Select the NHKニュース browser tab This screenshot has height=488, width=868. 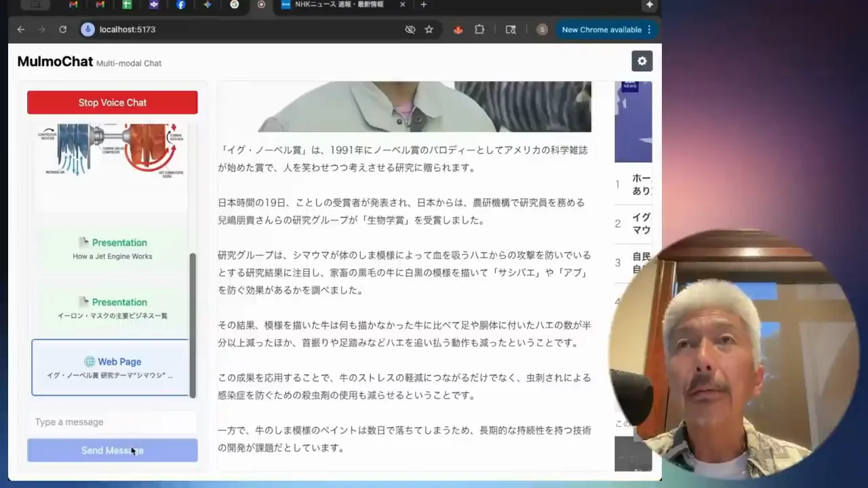339,5
